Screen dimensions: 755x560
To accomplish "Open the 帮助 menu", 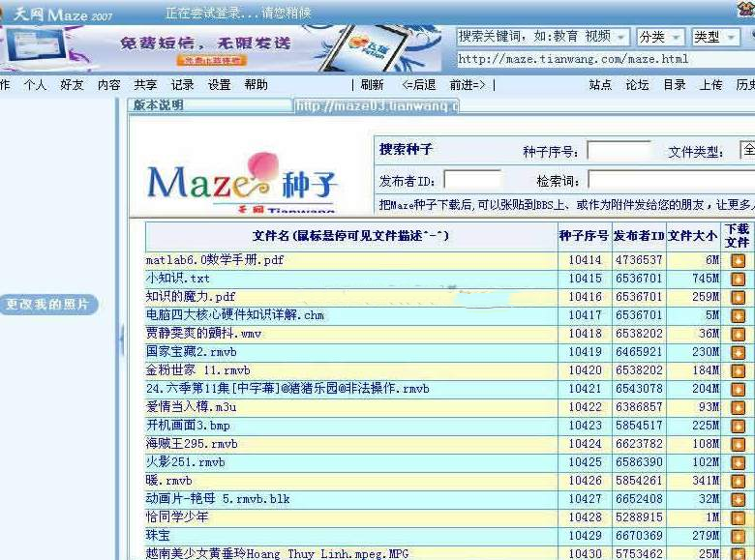I will tap(256, 85).
